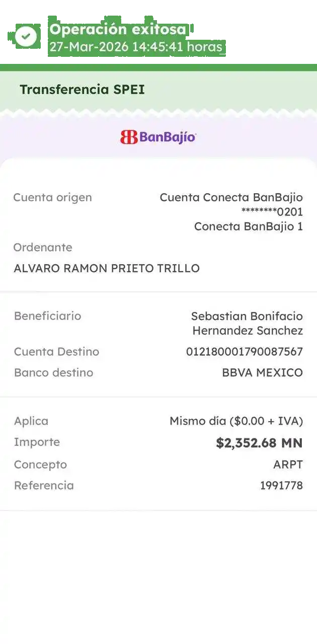The image size is (317, 644).
Task: Tap the "Banco destino" label
Action: point(53,373)
